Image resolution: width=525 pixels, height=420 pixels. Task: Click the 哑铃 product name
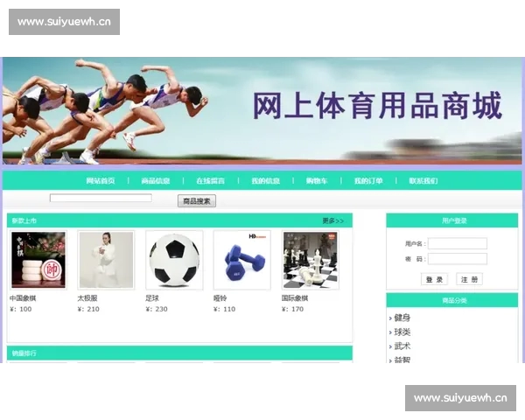tap(220, 298)
